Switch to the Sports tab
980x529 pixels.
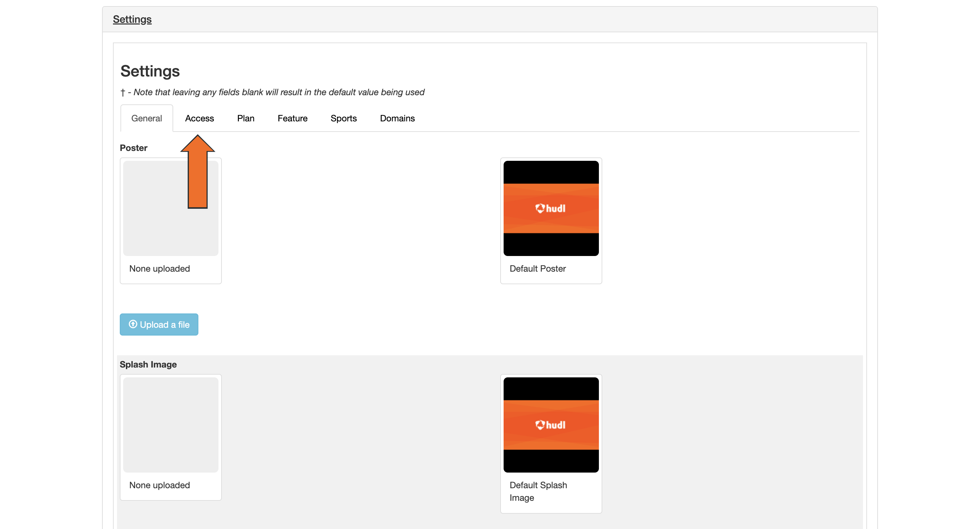pos(344,118)
